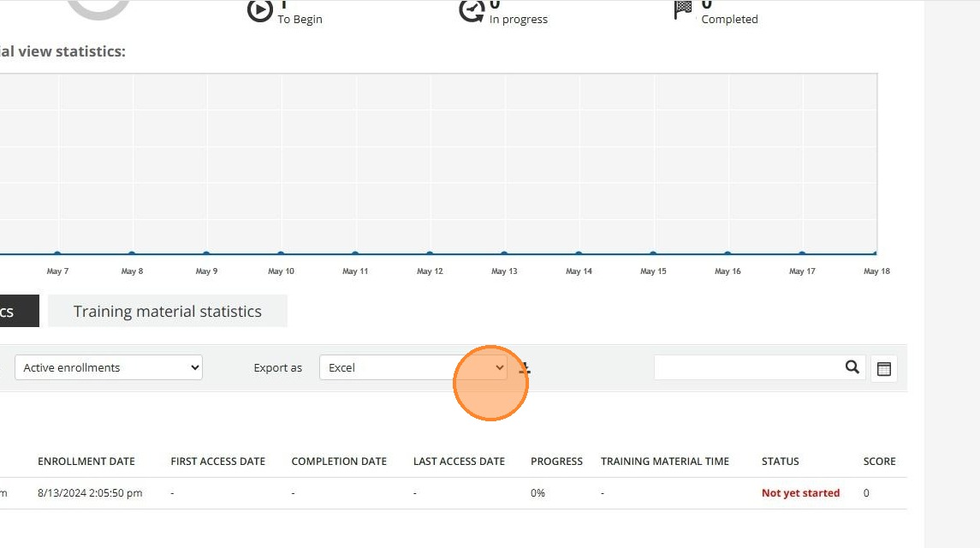Sort by PROGRESS column header
Viewport: 980px width, 548px height.
point(556,461)
